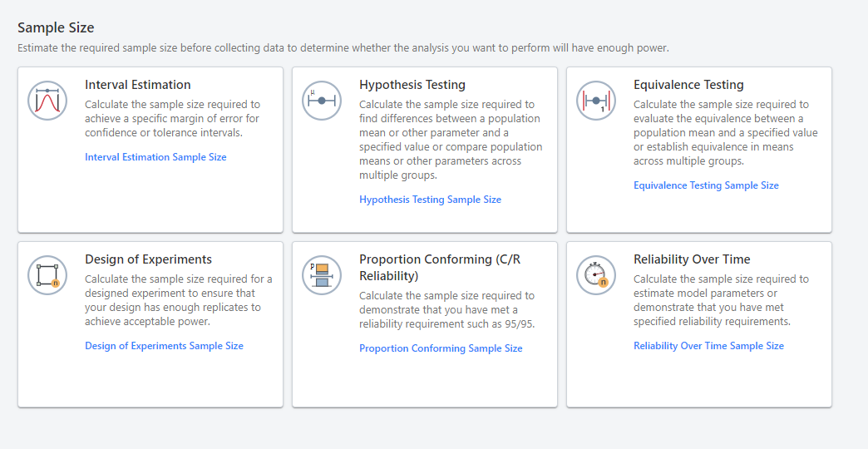Select the Interval Estimation card title
Screen dimensions: 868x449
point(138,85)
